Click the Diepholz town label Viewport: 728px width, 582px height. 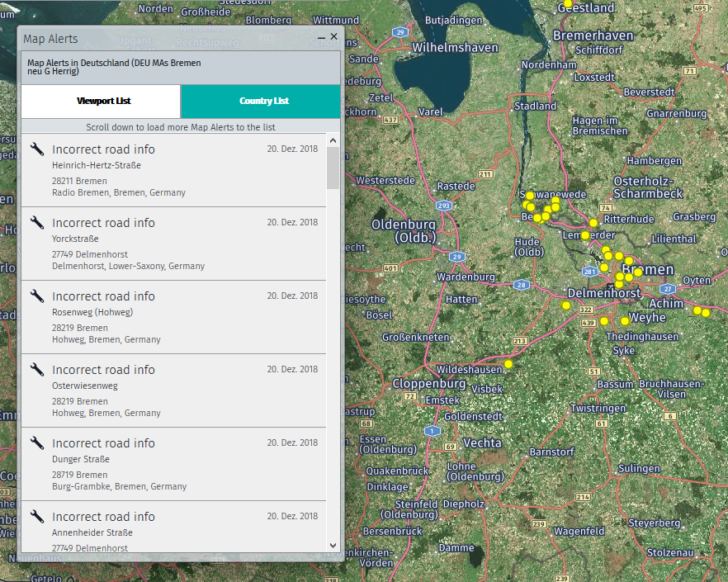pyautogui.click(x=463, y=504)
